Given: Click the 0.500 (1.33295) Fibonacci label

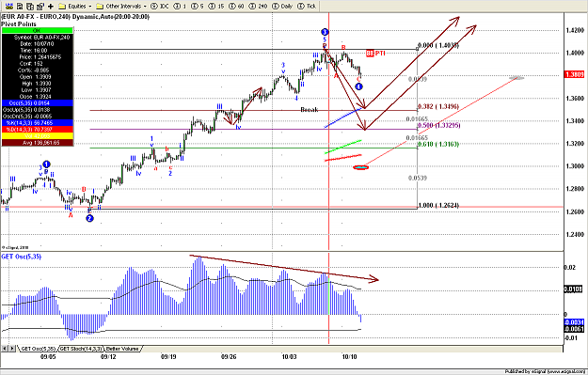Looking at the screenshot, I should pyautogui.click(x=438, y=125).
